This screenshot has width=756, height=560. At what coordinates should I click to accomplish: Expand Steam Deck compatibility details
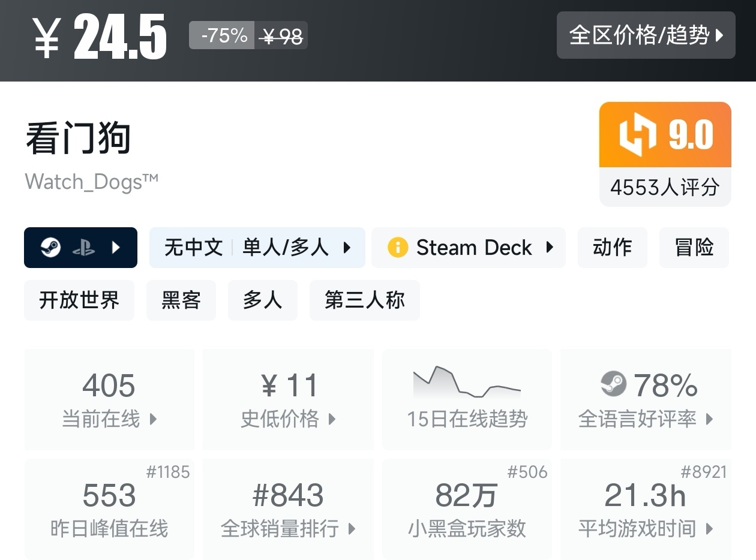549,248
